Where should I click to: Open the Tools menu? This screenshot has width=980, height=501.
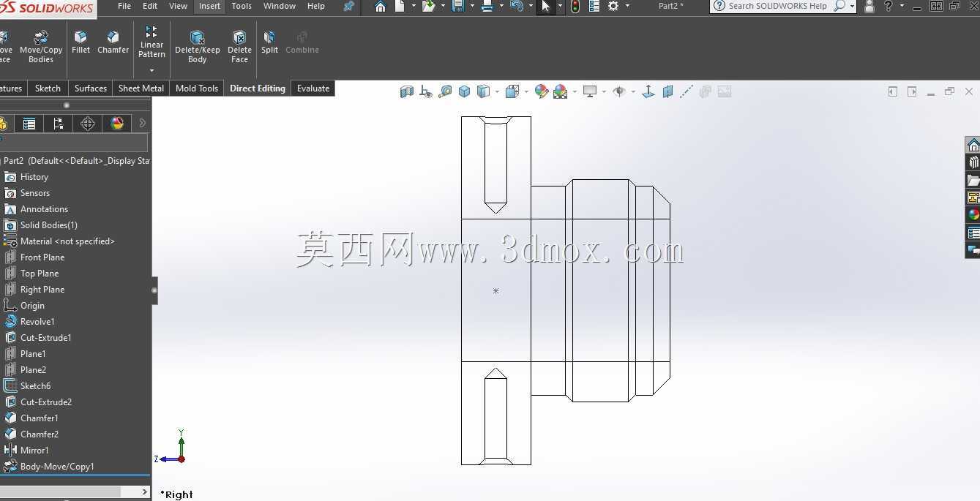click(x=242, y=6)
